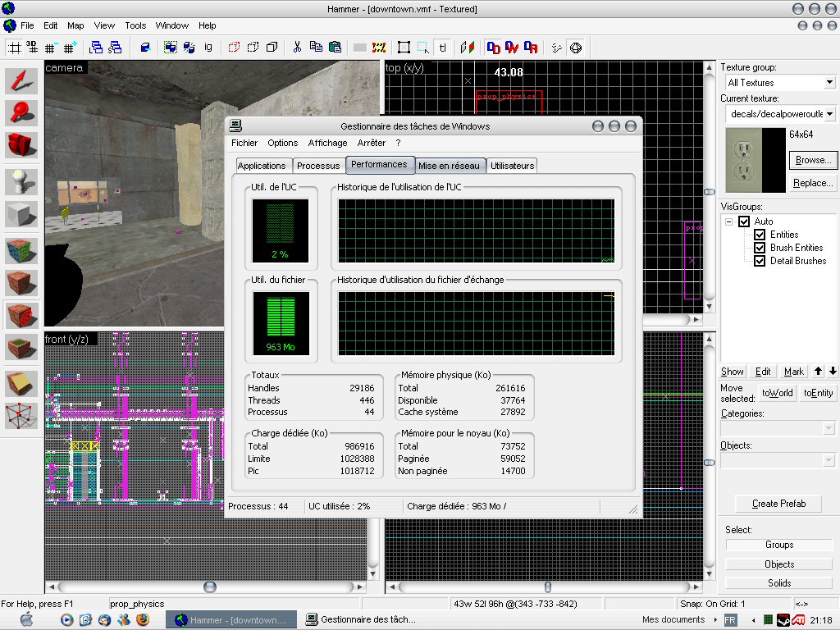The width and height of the screenshot is (840, 630).
Task: Click the larger grid icon with plus
Action: click(x=69, y=48)
